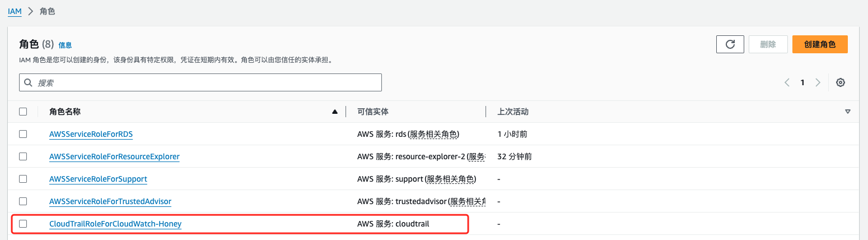Open the 上次活动 column sort dropdown arrow

coord(848,112)
